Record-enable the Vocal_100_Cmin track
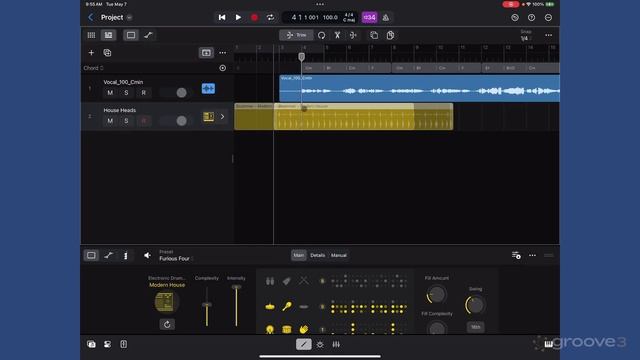The image size is (640, 360). [143, 93]
